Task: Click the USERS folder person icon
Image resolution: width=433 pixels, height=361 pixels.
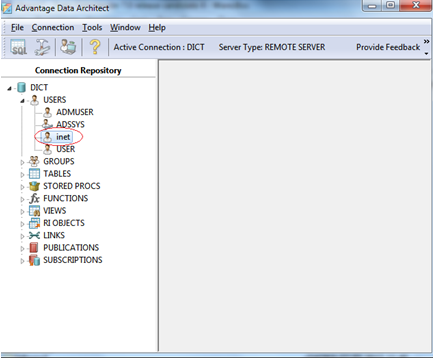Action: [34, 100]
